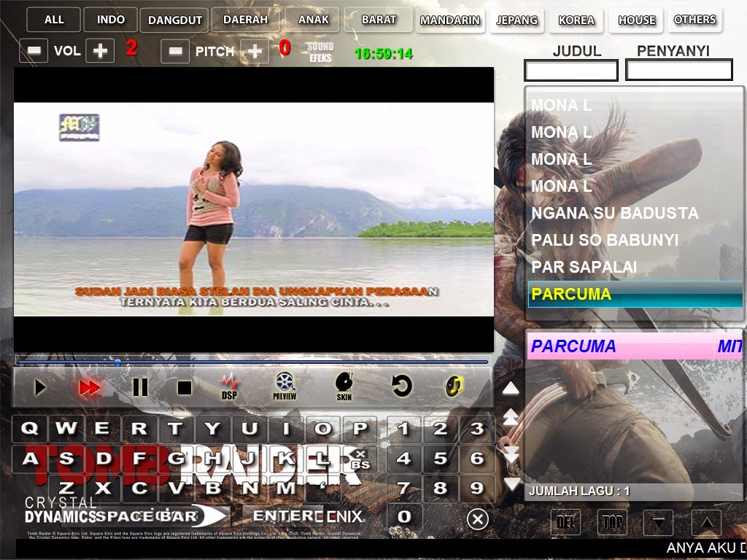Skip ahead with the red fast-forward icon

click(x=90, y=388)
